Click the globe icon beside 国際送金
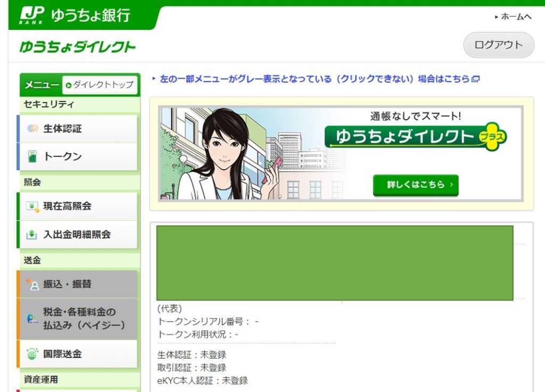Screen dimensions: 545x392 click(x=32, y=354)
